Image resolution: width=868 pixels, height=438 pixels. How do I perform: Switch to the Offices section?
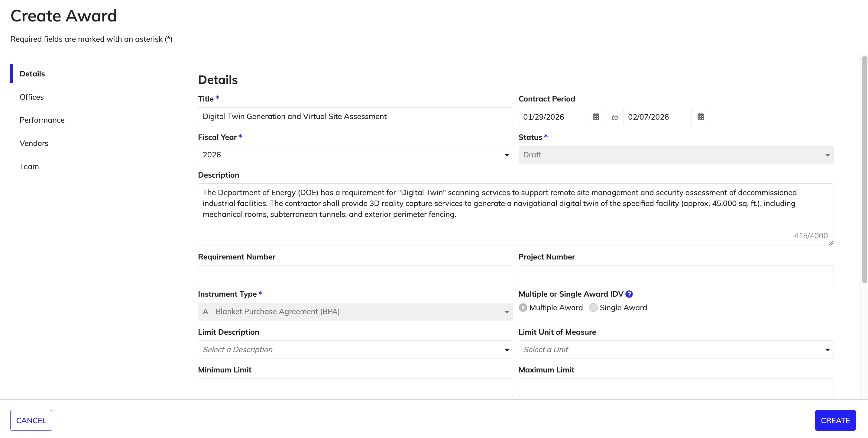pos(32,97)
